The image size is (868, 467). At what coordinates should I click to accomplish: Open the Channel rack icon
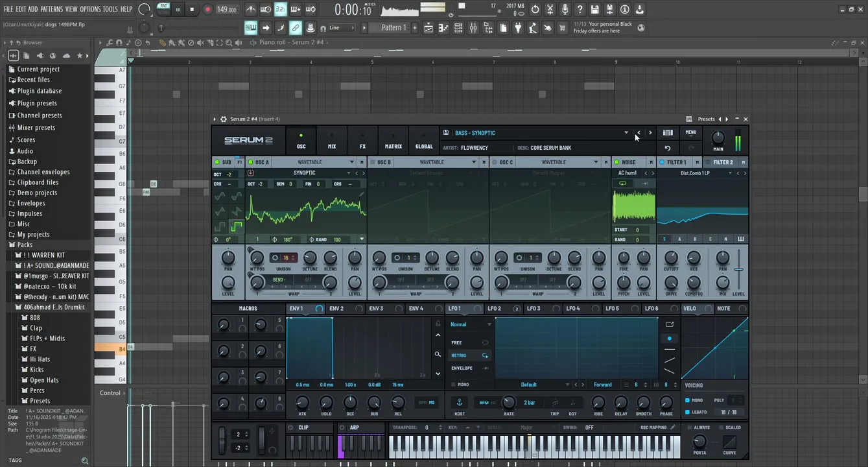458,27
